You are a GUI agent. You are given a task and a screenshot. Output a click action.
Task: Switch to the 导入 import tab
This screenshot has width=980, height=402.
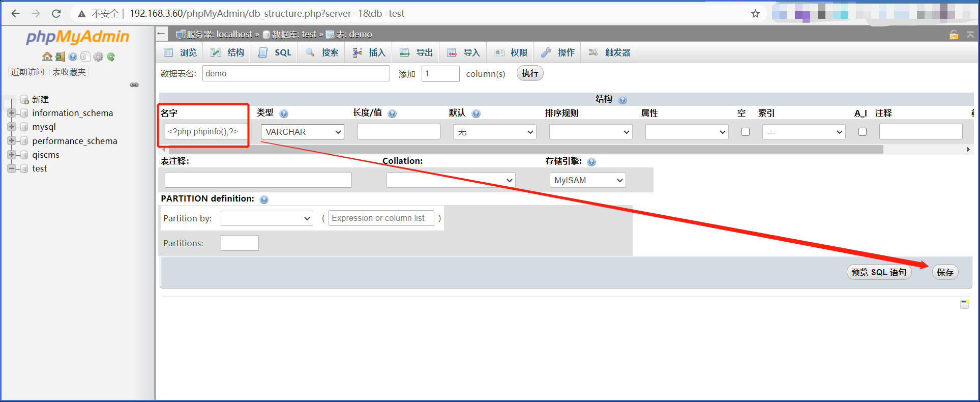click(x=464, y=52)
